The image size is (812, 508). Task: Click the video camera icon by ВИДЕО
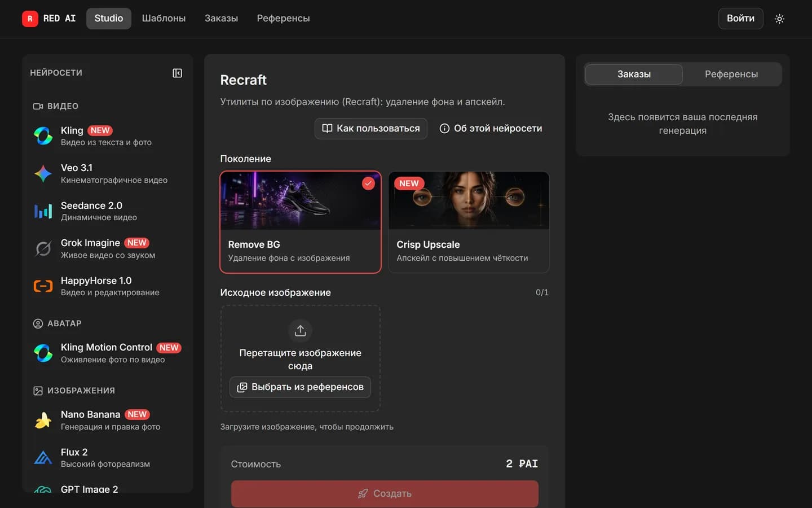click(38, 106)
